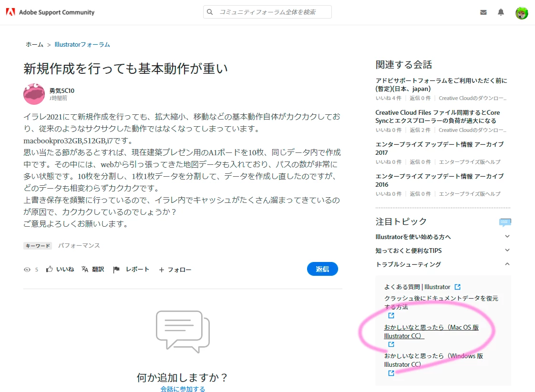535x392 pixels.
Task: Open external link icon under Mac OS 版 item
Action: (391, 344)
